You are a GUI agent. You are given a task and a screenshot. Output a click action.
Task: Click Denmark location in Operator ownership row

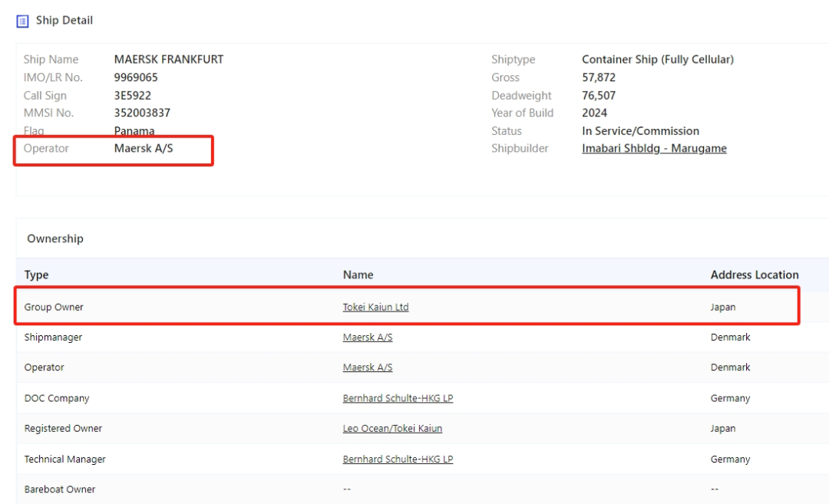(x=730, y=367)
